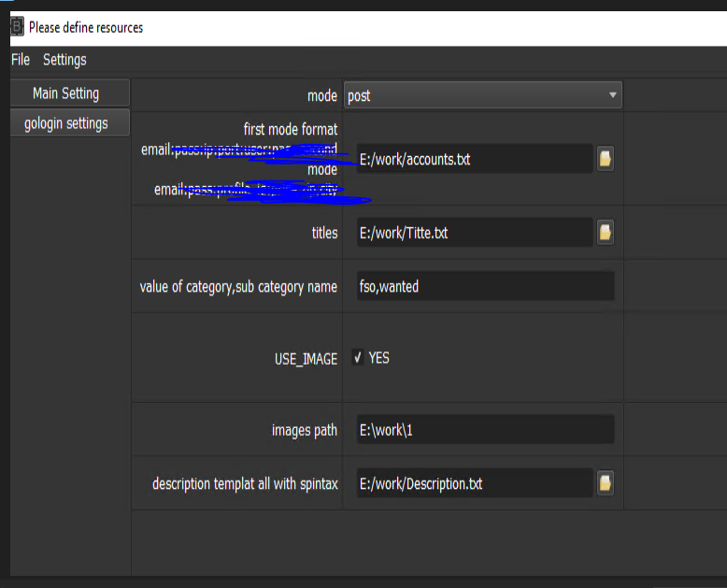Select the gologin settings tab
727x588 pixels.
coord(65,123)
